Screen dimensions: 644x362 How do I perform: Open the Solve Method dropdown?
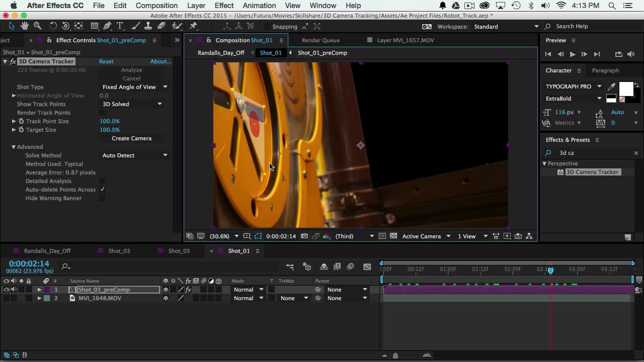(134, 155)
